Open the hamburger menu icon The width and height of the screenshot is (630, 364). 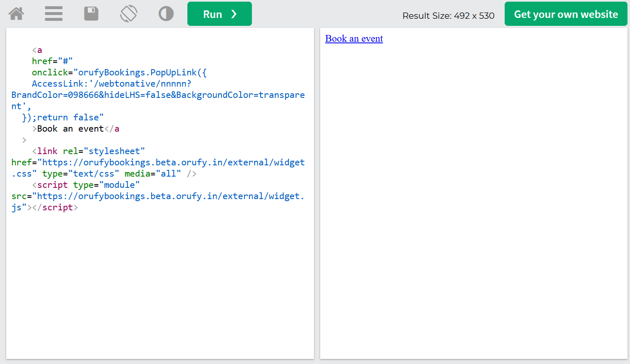(54, 14)
